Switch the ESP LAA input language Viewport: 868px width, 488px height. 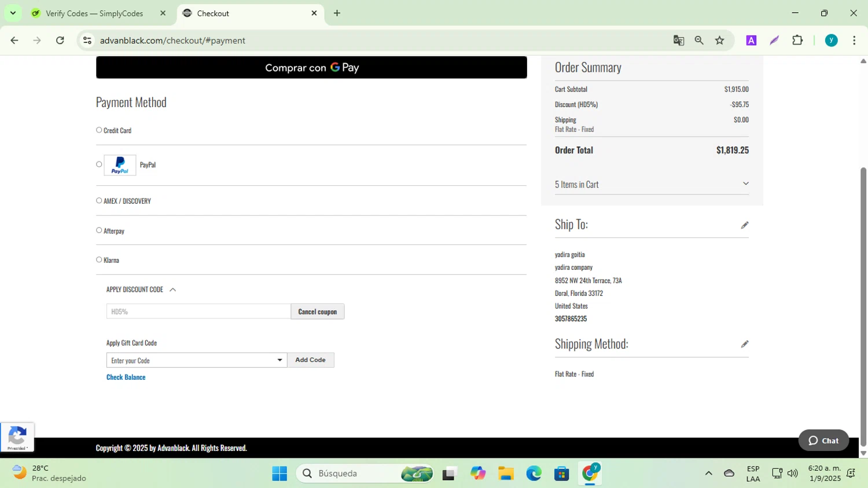coord(753,474)
